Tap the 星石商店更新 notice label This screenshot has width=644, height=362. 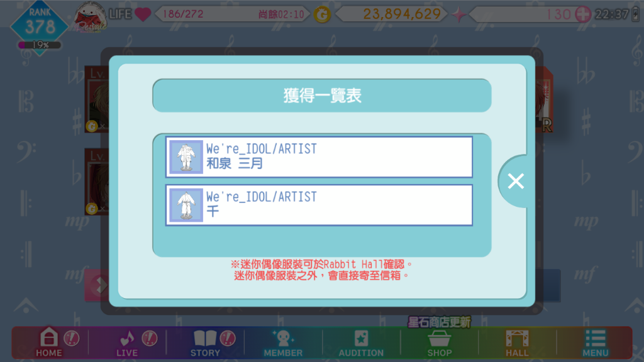pos(439,322)
